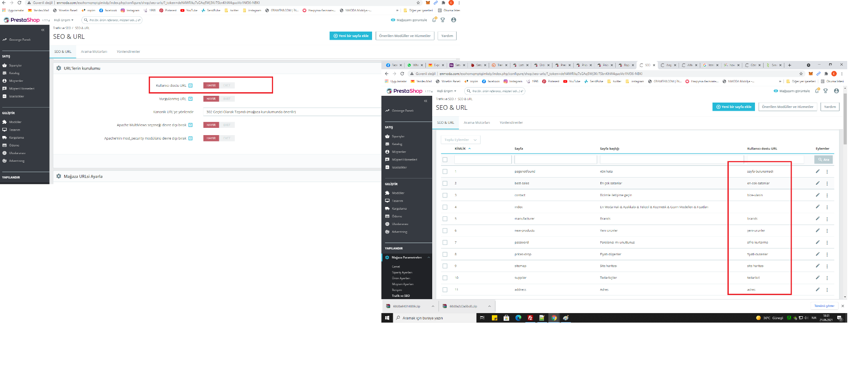The height and width of the screenshot is (375, 868).
Task: Click the Ara filter search button
Action: pyautogui.click(x=823, y=159)
